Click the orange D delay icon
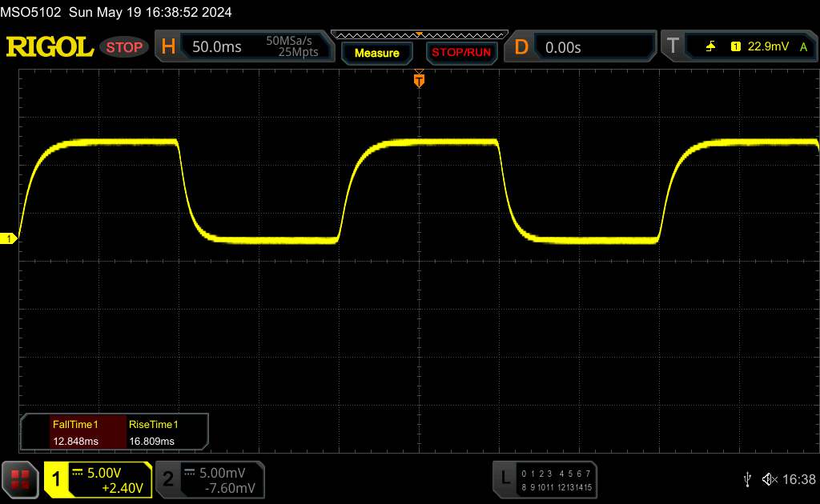The height and width of the screenshot is (504, 820). [x=521, y=47]
